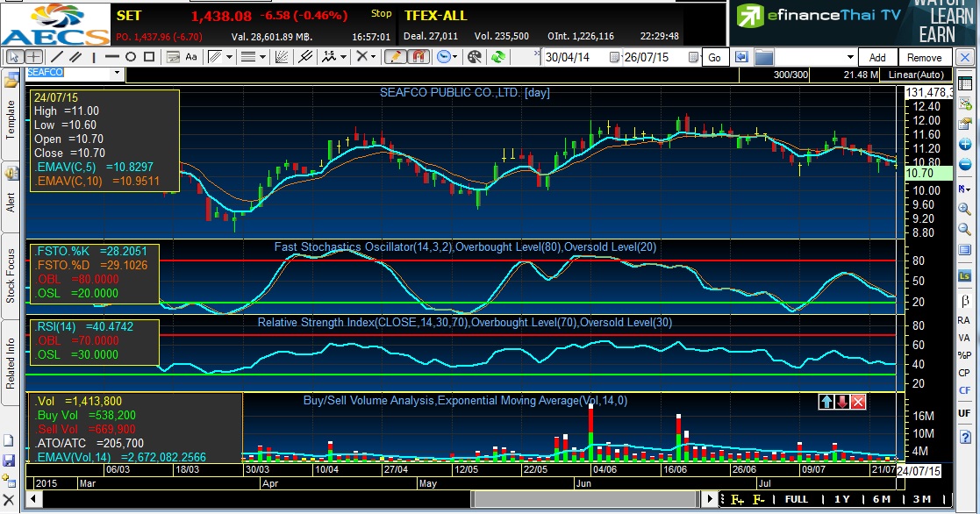Choose the rectangle drawing tool
Image resolution: width=980 pixels, height=514 pixels.
[x=149, y=58]
